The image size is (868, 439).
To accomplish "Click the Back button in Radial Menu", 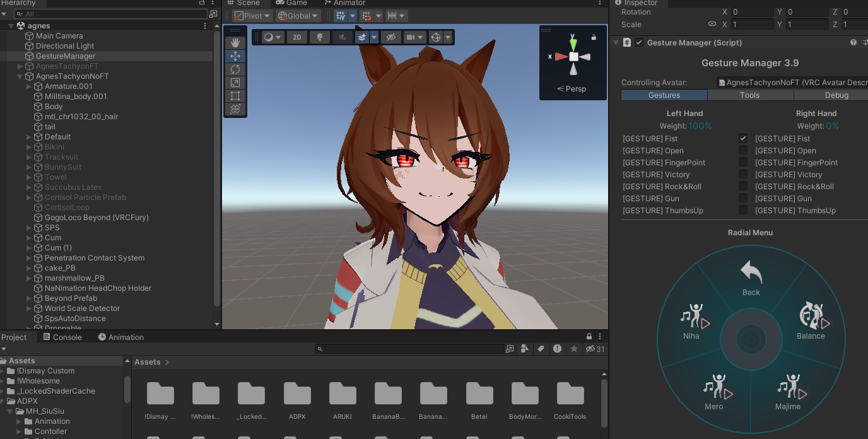I will (751, 278).
